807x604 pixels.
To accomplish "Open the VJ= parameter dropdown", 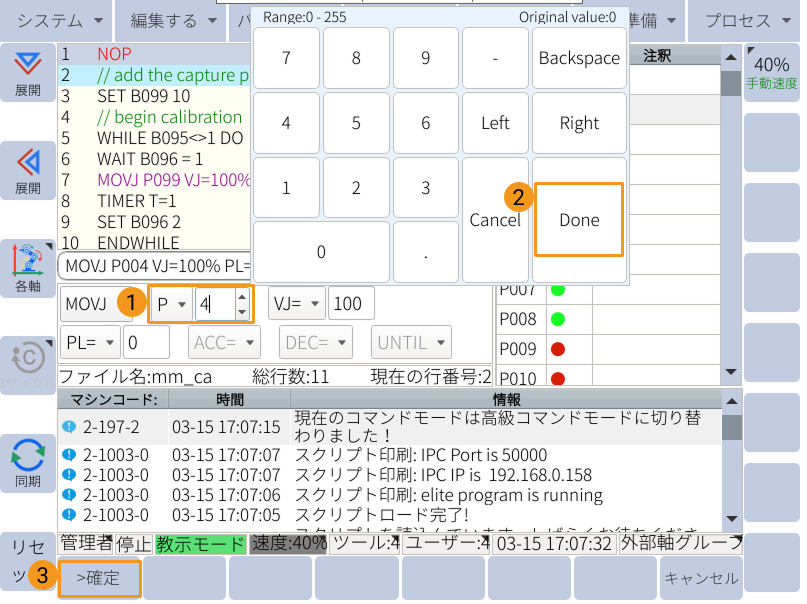I will [296, 303].
